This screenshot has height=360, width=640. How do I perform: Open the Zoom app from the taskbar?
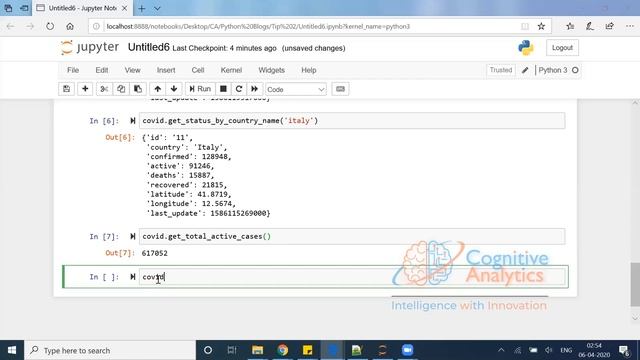click(x=407, y=350)
